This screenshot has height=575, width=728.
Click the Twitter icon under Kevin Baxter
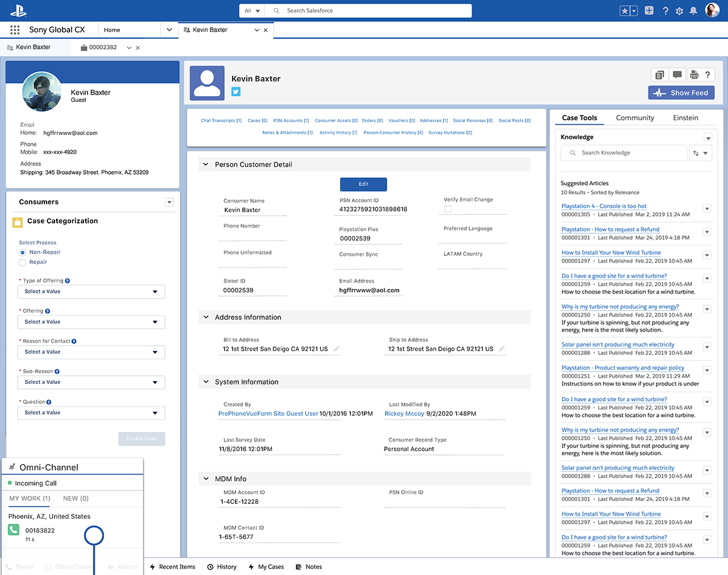click(236, 92)
